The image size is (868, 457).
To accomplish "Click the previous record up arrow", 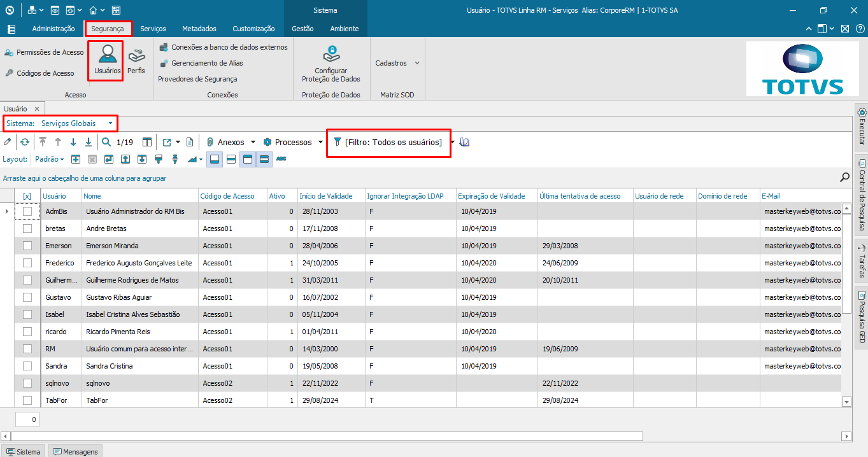I will coord(58,142).
